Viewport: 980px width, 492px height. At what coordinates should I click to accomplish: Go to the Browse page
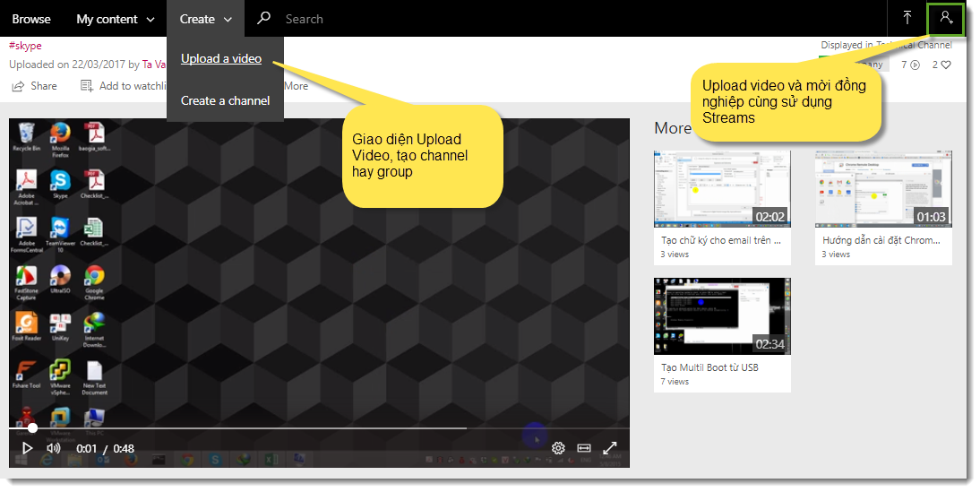(31, 19)
